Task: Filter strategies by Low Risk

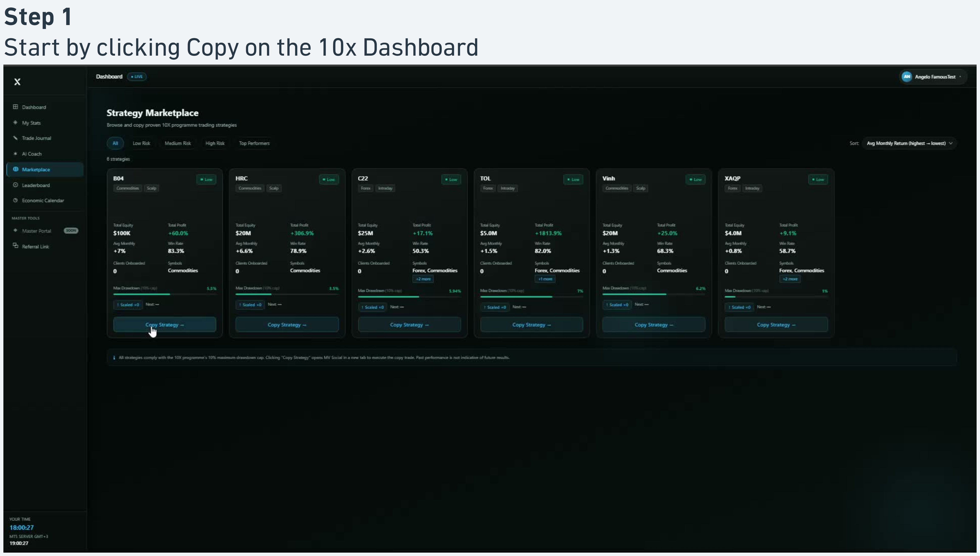Action: coord(141,143)
